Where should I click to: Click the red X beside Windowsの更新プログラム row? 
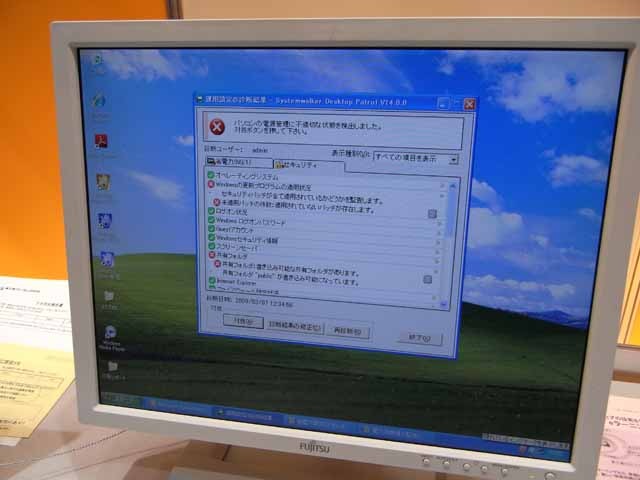tap(211, 184)
